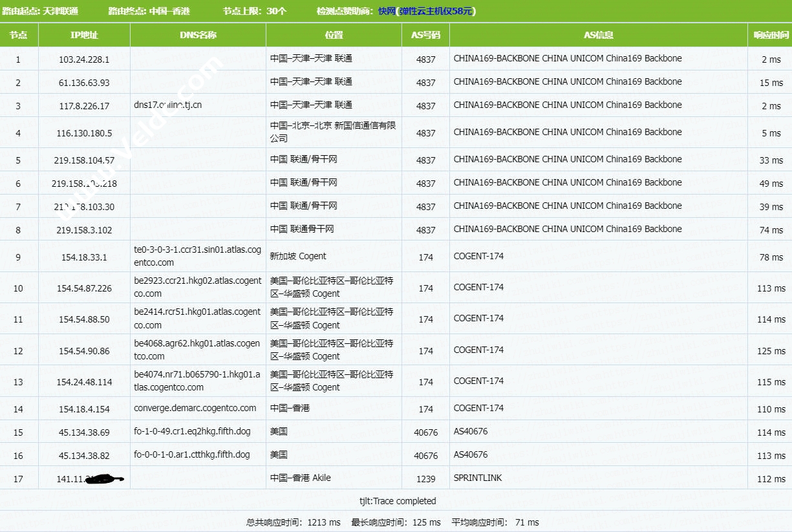Select IP address 103.24.228.1 in row 1
The height and width of the screenshot is (532, 792).
(x=84, y=59)
